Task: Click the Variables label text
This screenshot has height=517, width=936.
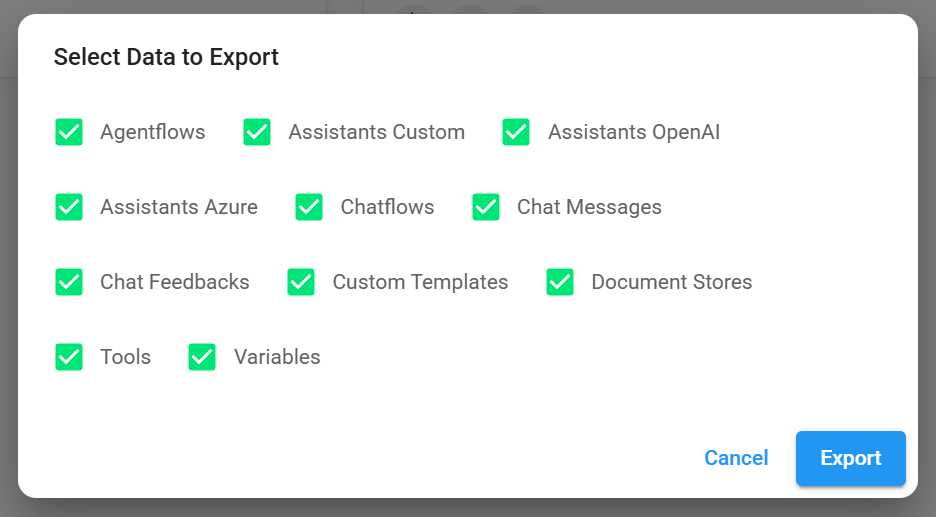Action: click(277, 357)
